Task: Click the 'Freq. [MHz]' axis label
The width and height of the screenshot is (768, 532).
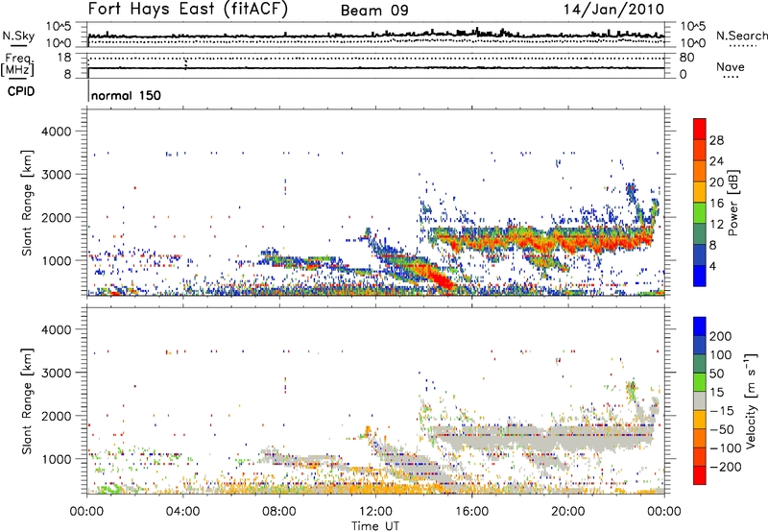Action: [17, 65]
